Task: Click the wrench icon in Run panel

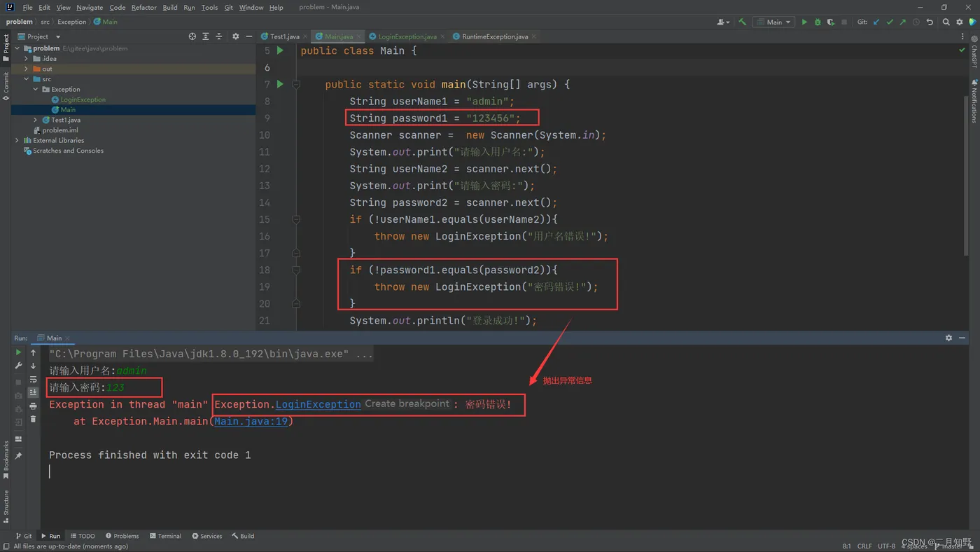Action: tap(19, 366)
